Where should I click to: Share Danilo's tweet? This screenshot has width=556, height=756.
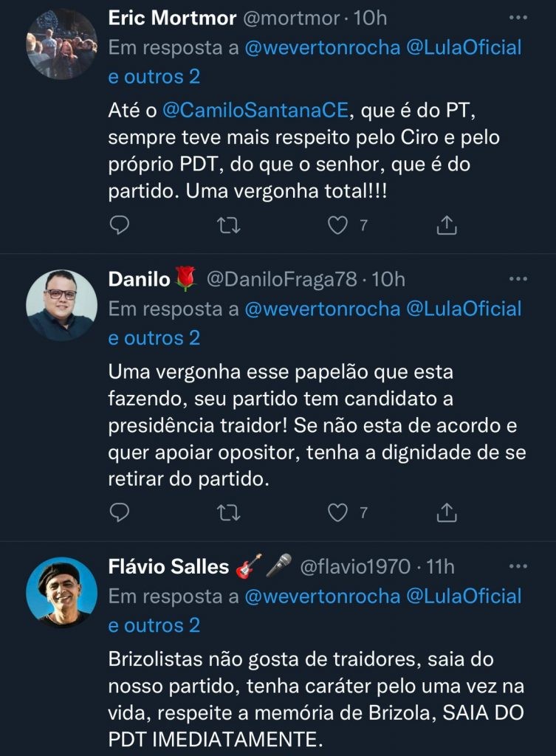click(446, 512)
